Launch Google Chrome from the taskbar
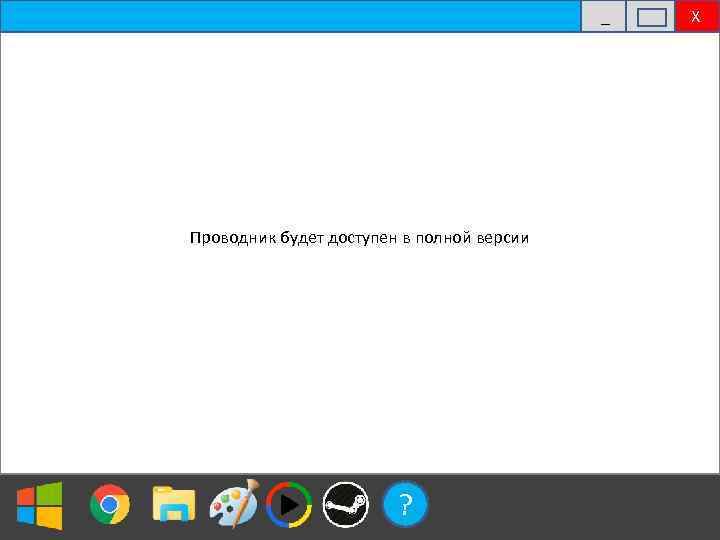Screen dimensions: 720x540 (110, 504)
